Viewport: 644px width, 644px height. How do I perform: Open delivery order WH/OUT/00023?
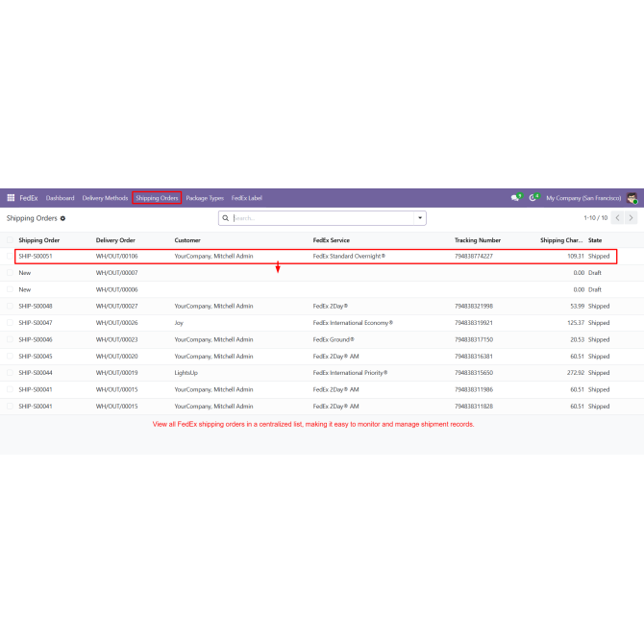[116, 339]
